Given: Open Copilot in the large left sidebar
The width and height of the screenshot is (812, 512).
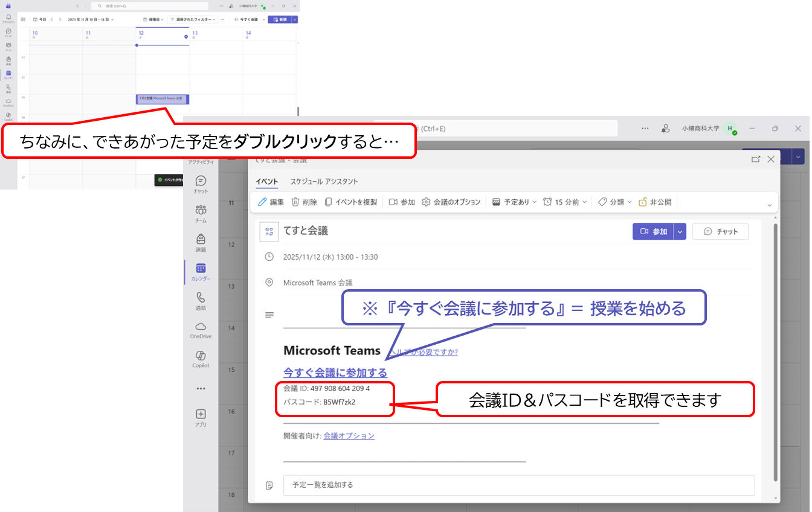Looking at the screenshot, I should click(201, 359).
